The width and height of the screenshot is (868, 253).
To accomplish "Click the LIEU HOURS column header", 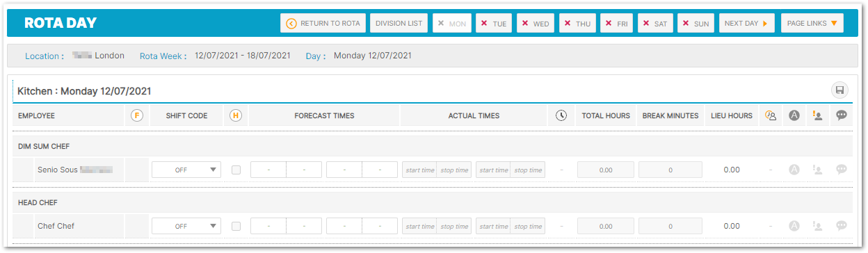I will [x=732, y=115].
